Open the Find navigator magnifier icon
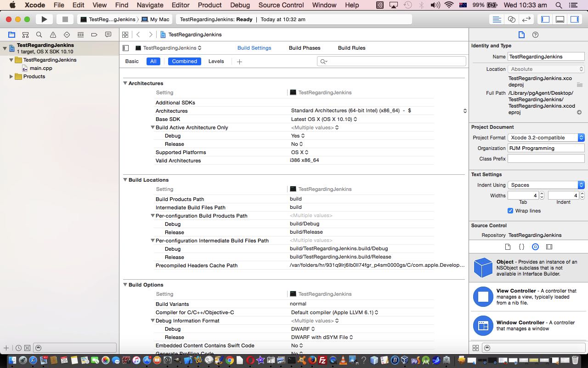The image size is (588, 368). [39, 34]
